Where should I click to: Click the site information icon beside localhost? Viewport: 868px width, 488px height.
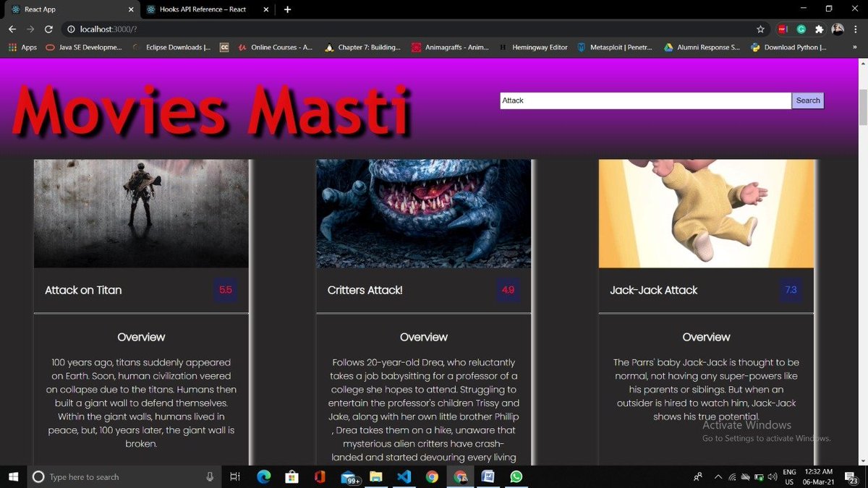click(71, 29)
